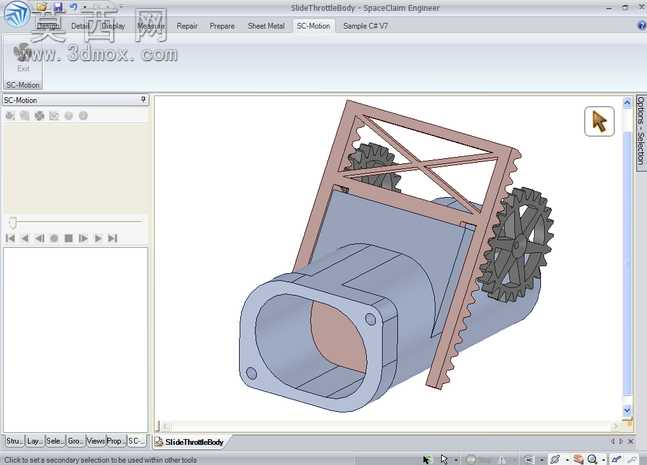Switch to the Views panel tab
The image size is (647, 465).
click(96, 441)
